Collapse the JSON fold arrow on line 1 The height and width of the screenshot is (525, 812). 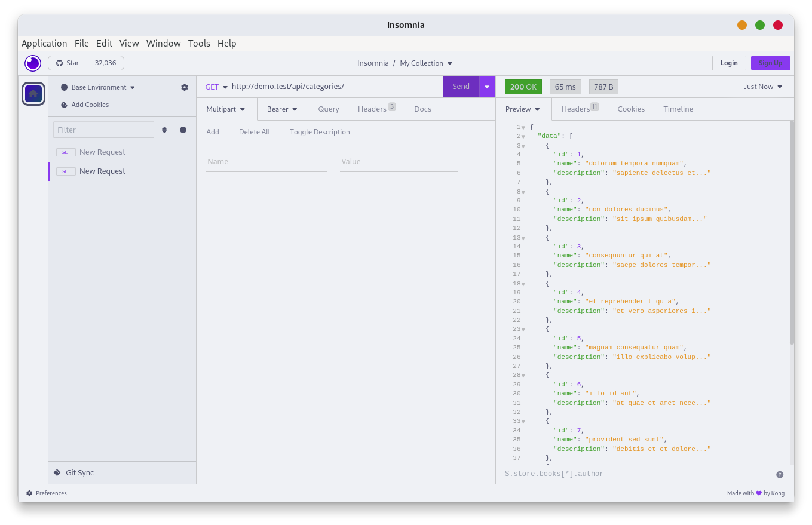click(x=523, y=127)
